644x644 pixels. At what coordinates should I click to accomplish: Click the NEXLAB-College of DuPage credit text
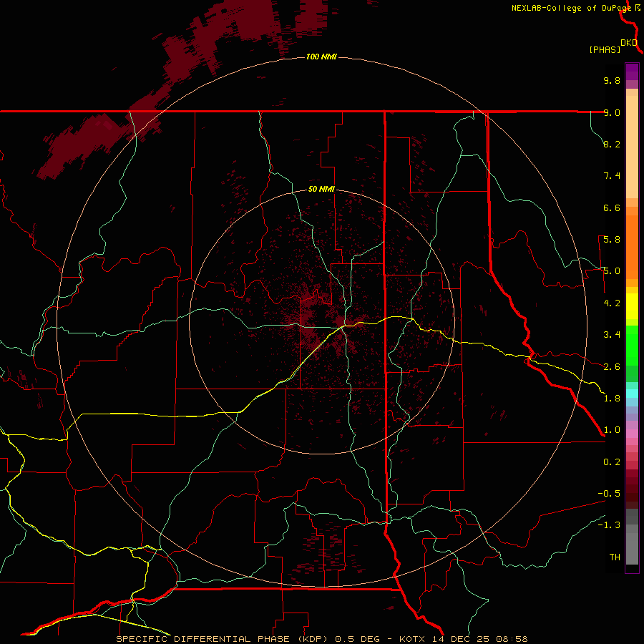572,8
